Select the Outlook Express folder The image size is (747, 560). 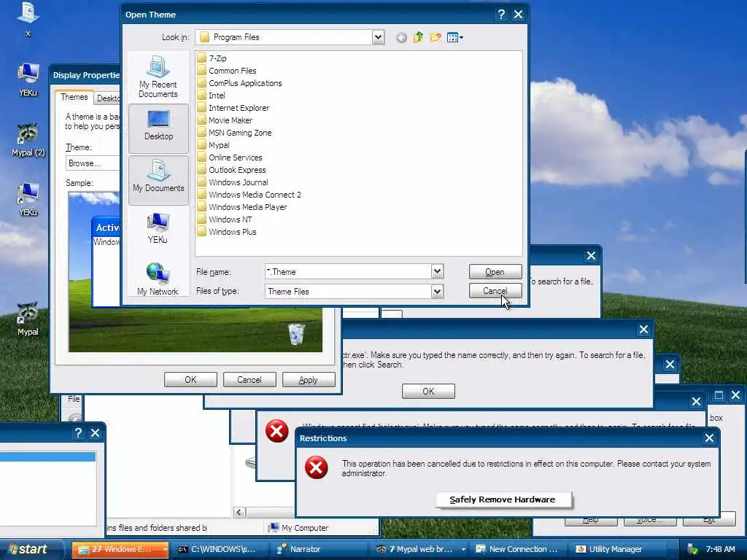(231, 169)
